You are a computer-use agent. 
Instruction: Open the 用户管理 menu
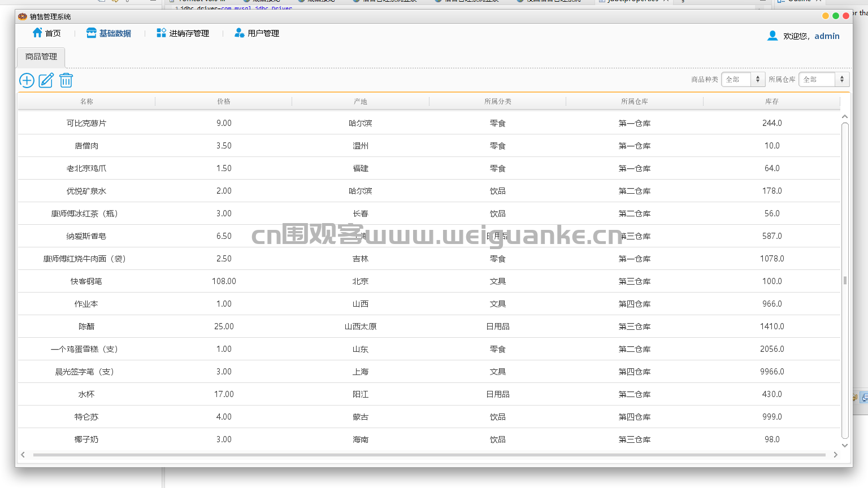257,33
